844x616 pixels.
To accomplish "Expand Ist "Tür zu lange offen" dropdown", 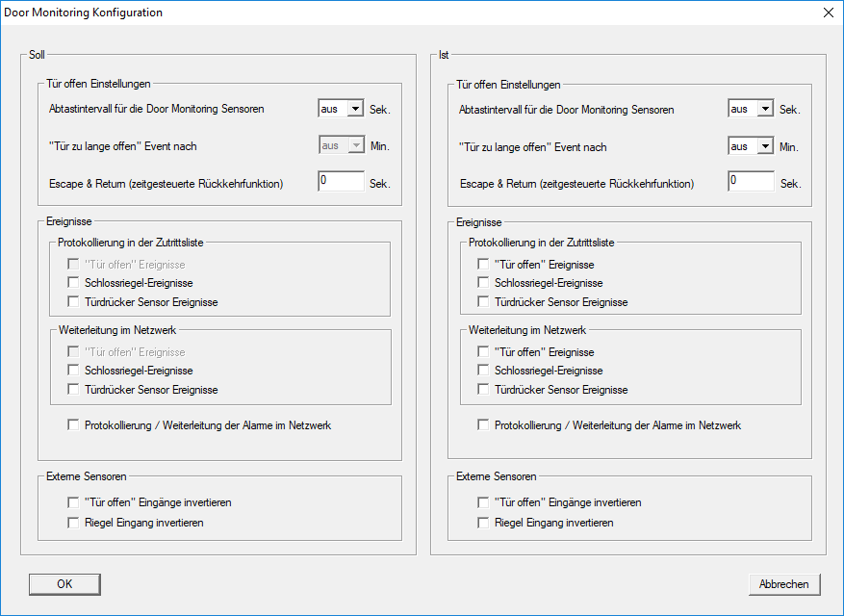I will [x=764, y=146].
